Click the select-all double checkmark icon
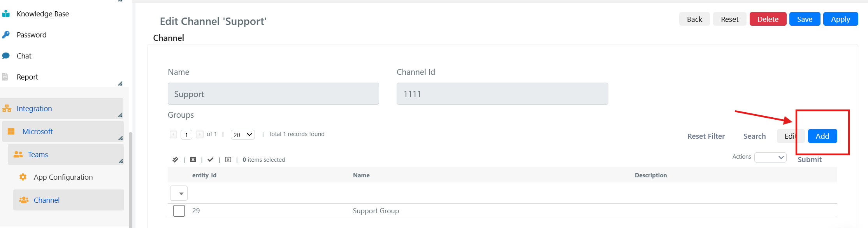Viewport: 868px width, 228px height. [x=175, y=159]
